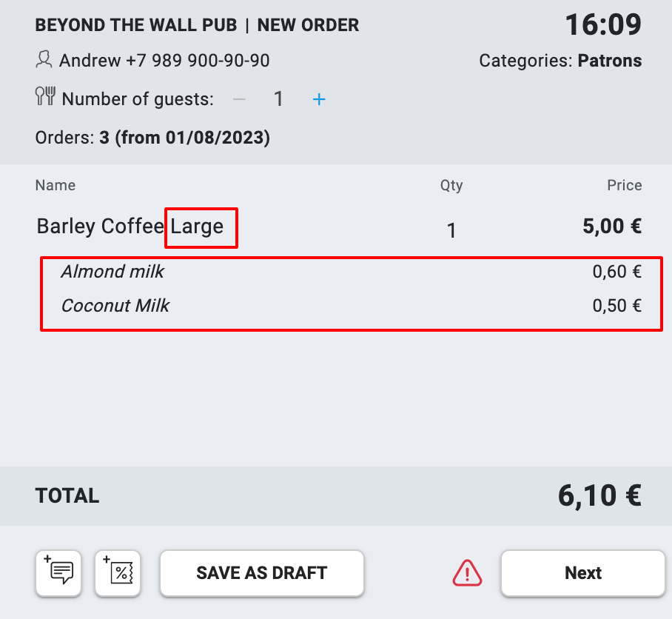Click the 6,10 € total amount
This screenshot has width=672, height=619.
[x=599, y=495]
